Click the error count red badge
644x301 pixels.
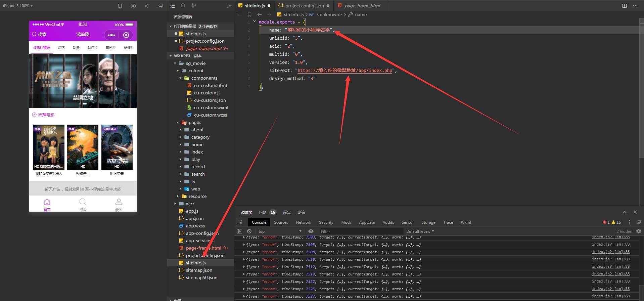(x=606, y=222)
